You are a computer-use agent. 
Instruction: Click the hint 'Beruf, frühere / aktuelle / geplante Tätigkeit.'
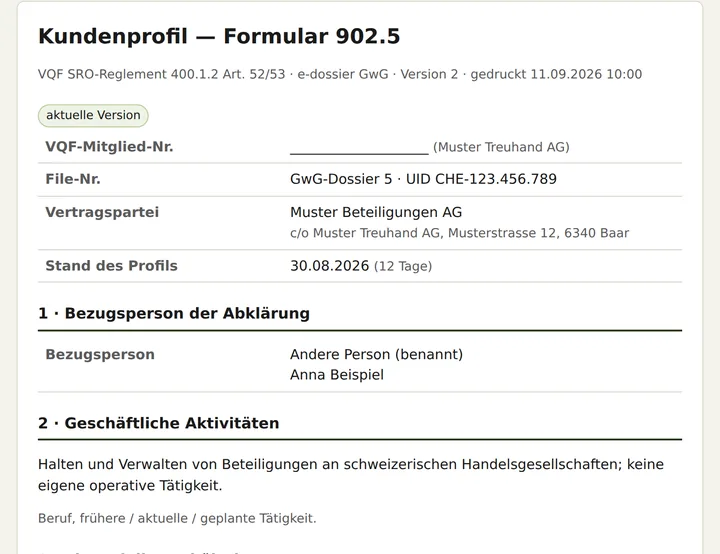pyautogui.click(x=177, y=519)
